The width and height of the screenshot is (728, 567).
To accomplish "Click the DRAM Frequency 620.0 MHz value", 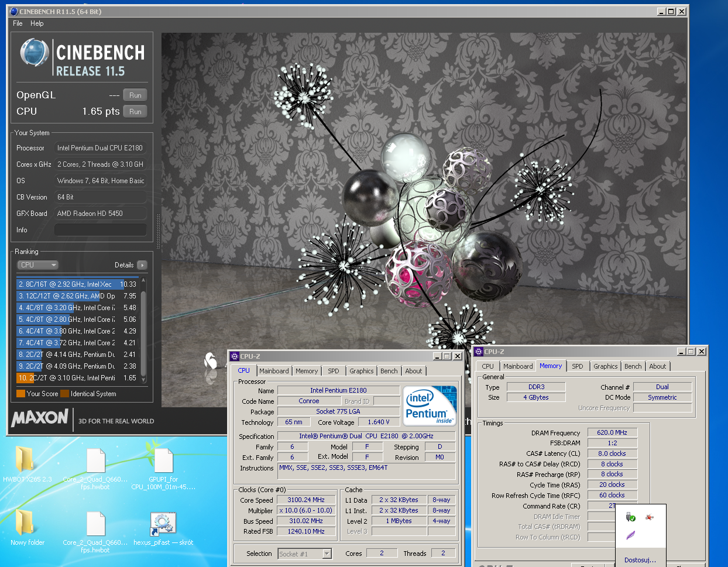I will (x=612, y=432).
